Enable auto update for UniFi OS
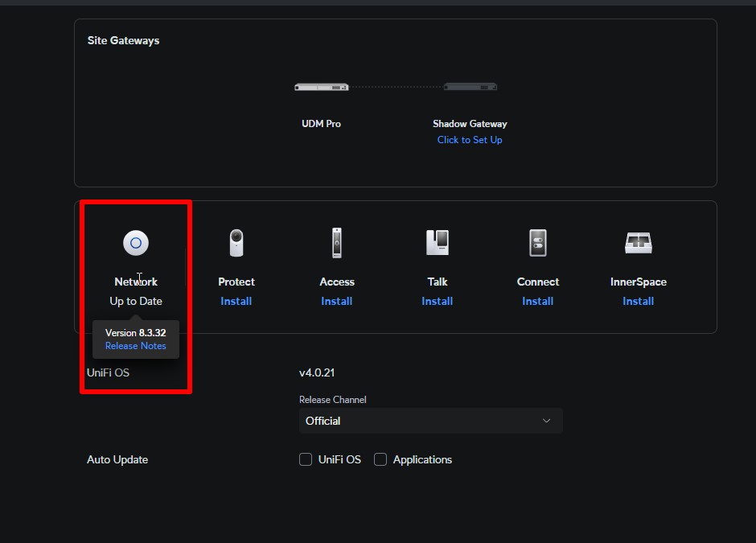Viewport: 756px width, 543px height. 306,459
